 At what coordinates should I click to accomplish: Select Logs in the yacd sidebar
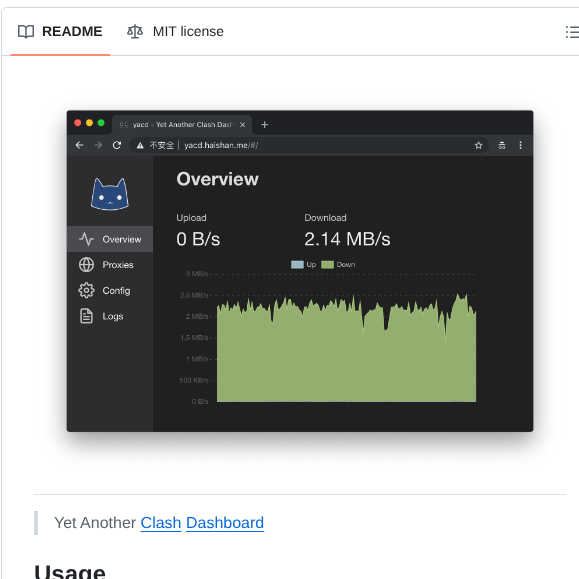click(x=110, y=316)
